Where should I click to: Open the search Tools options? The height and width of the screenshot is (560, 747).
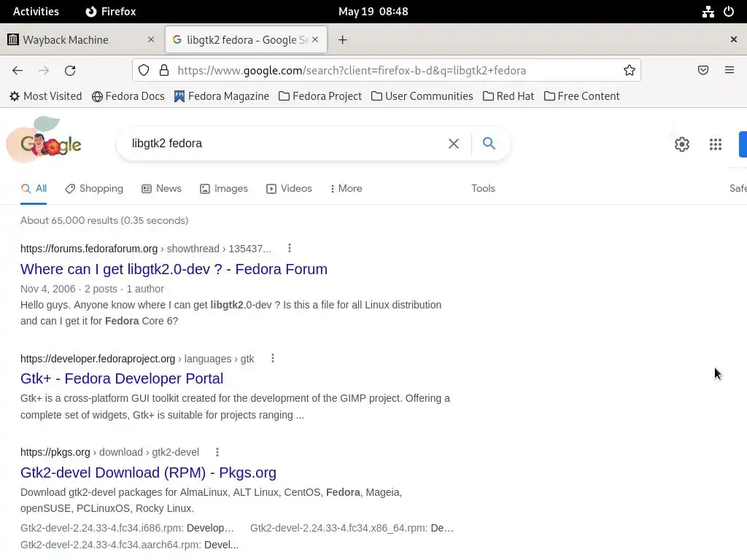[x=483, y=189]
